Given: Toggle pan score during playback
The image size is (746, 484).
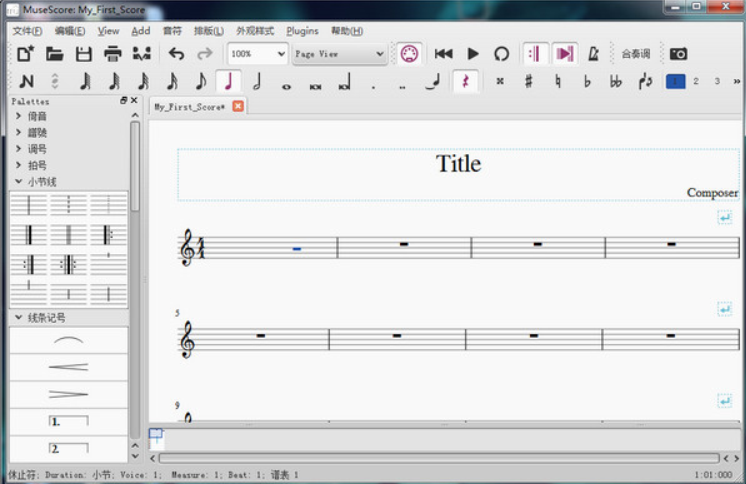Looking at the screenshot, I should click(565, 54).
